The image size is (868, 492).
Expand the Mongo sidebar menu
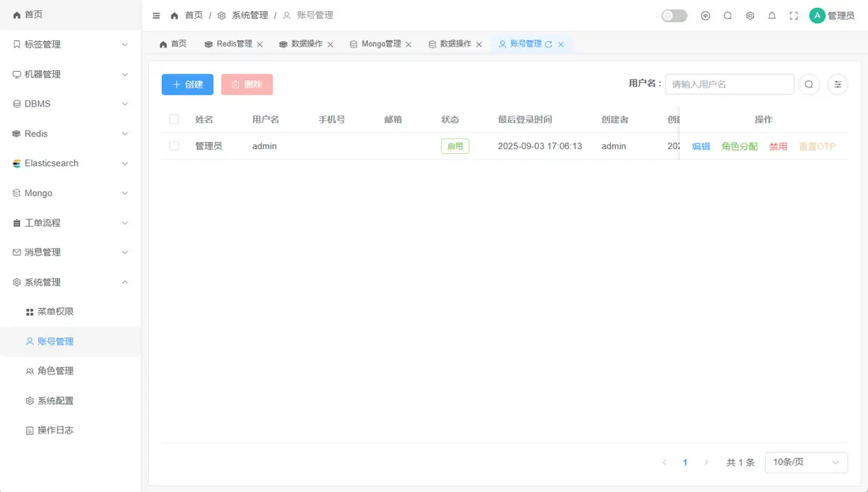(70, 193)
